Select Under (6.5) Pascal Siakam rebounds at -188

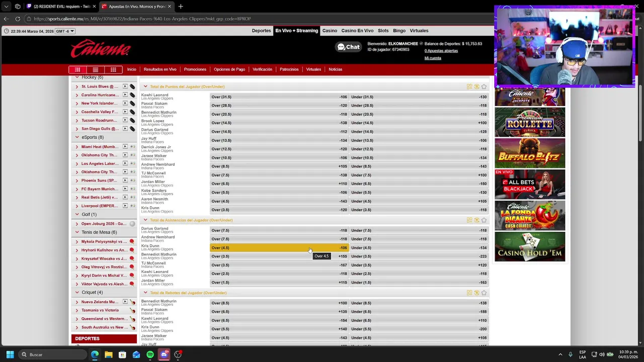click(x=419, y=312)
